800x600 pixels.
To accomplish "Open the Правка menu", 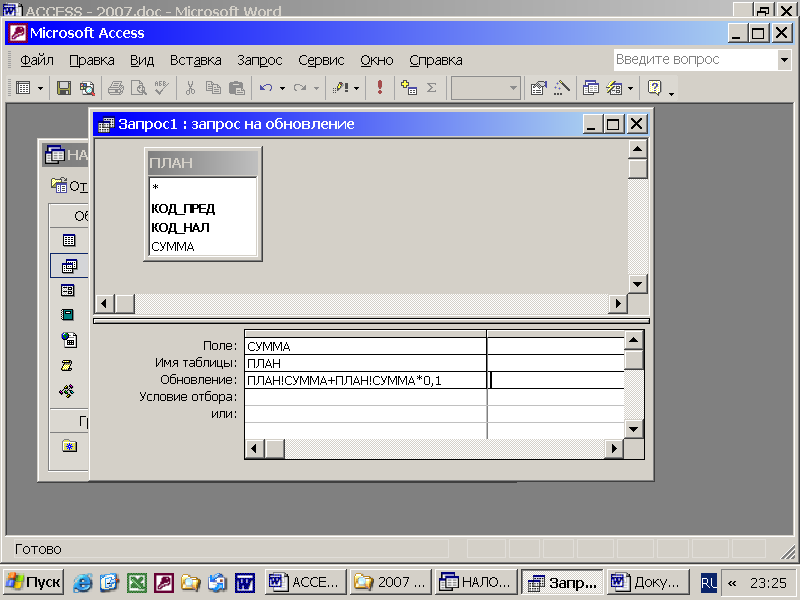I will [92, 60].
